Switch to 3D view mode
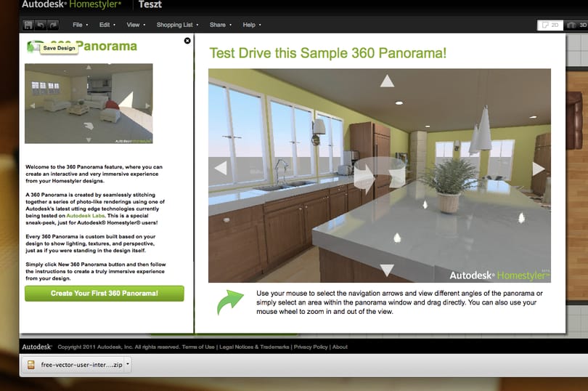Screen dimensions: 588x391 pyautogui.click(x=577, y=25)
